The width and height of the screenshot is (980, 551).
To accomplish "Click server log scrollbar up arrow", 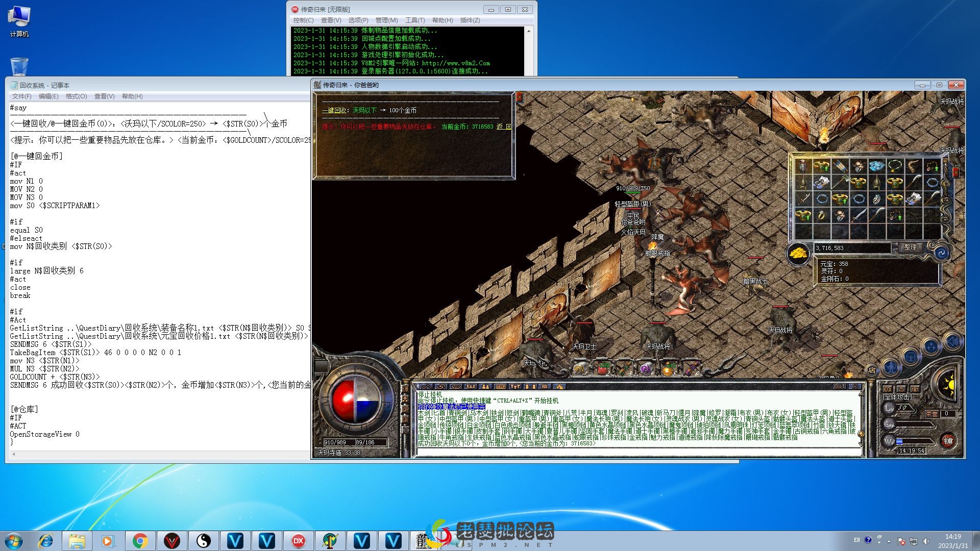I will [528, 31].
